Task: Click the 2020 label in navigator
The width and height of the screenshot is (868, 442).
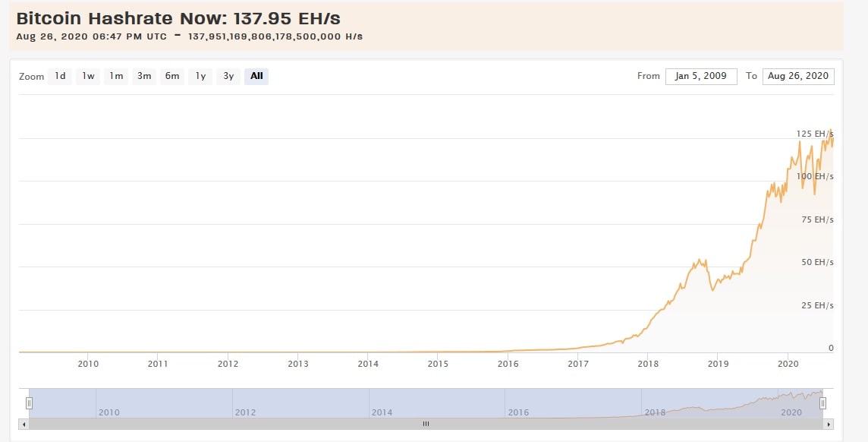Action: (791, 412)
